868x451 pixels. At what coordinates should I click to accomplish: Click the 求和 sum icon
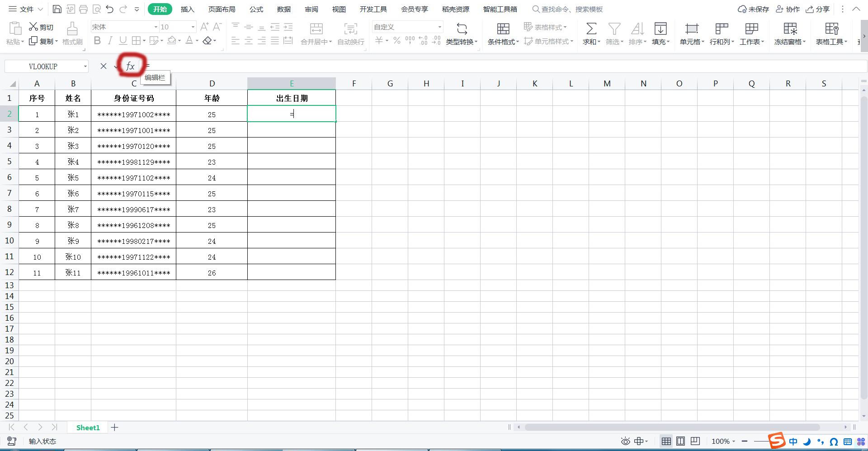point(591,29)
